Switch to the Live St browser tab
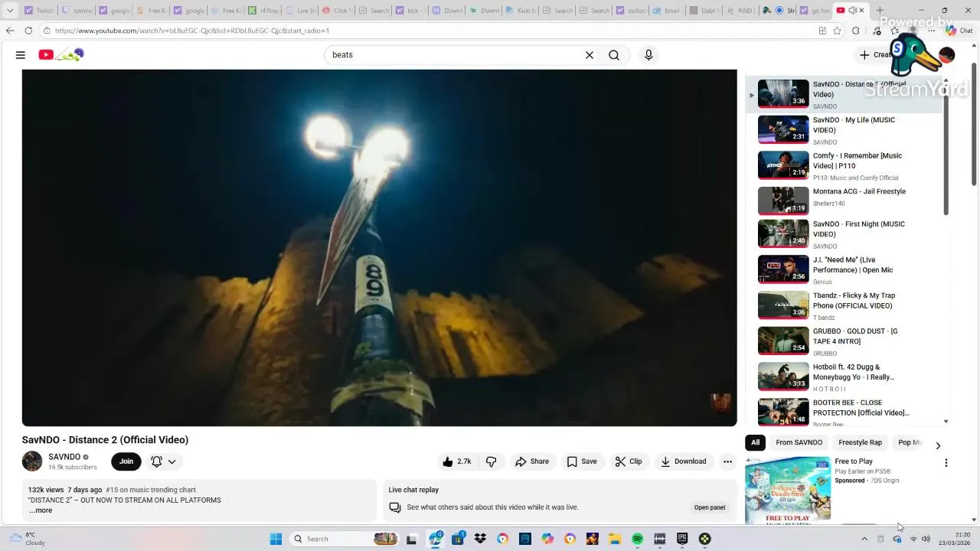 coord(300,10)
